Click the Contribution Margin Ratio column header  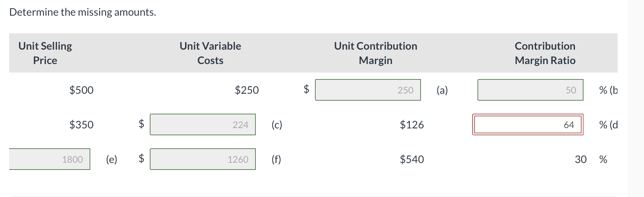(x=544, y=53)
